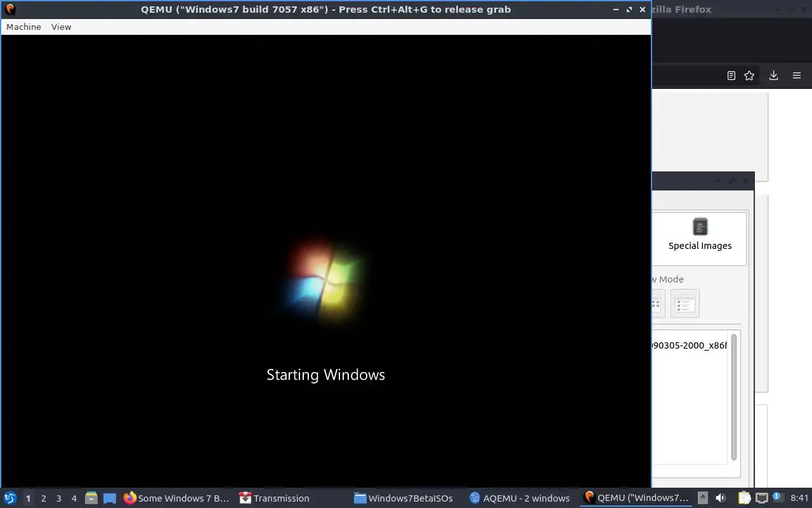812x508 pixels.
Task: Click the QEMU window title bar app icon
Action: [x=10, y=10]
